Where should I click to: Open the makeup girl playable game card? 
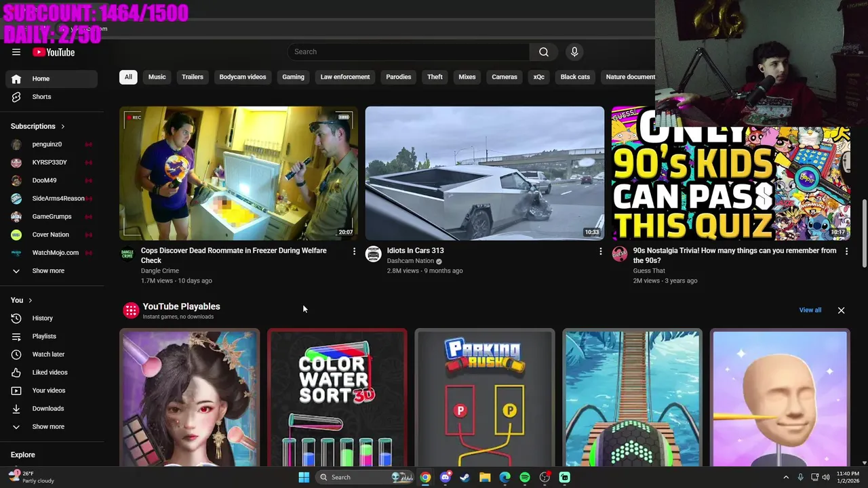coord(190,398)
